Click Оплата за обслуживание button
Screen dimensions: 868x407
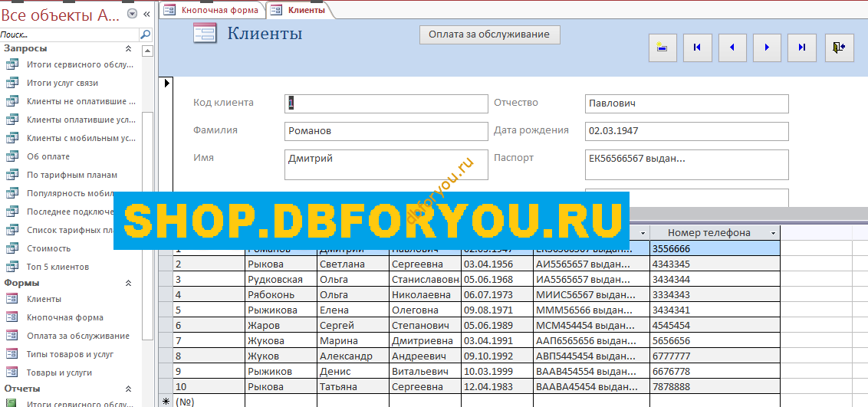tap(489, 34)
